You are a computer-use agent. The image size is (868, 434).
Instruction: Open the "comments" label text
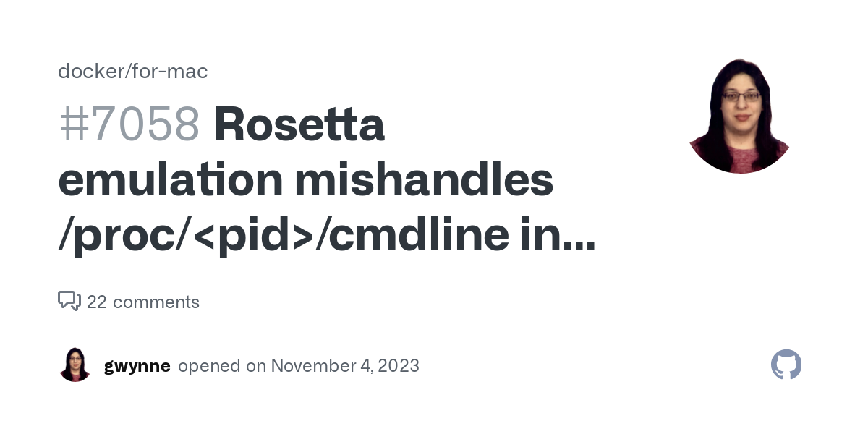[156, 302]
